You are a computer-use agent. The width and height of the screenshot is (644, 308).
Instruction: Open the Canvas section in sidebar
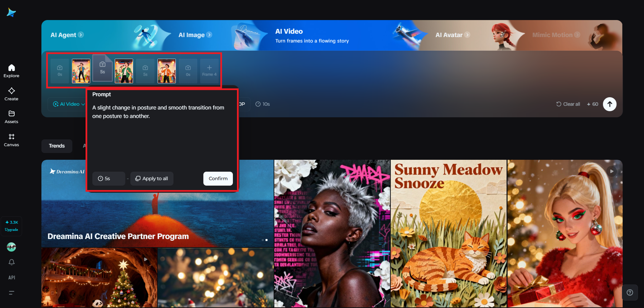11,140
